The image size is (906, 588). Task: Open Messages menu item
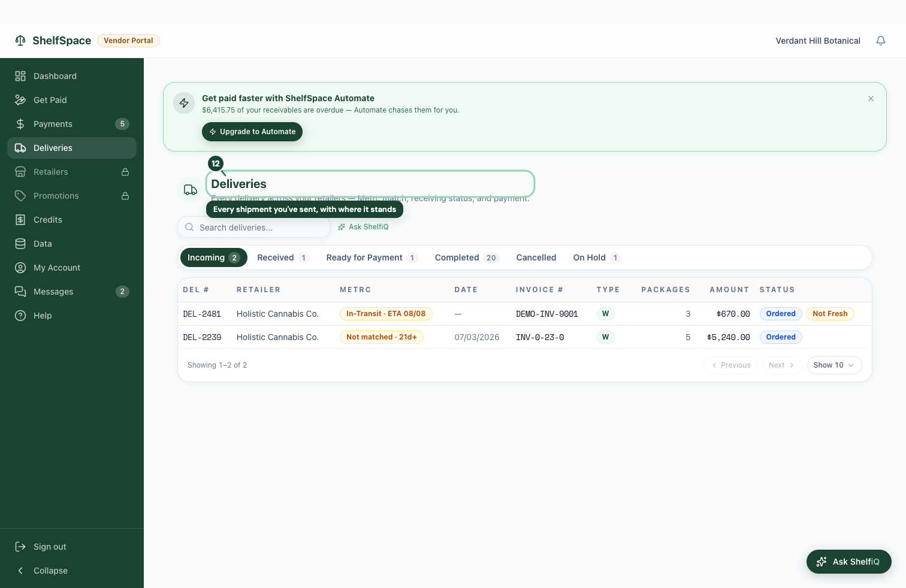point(72,292)
